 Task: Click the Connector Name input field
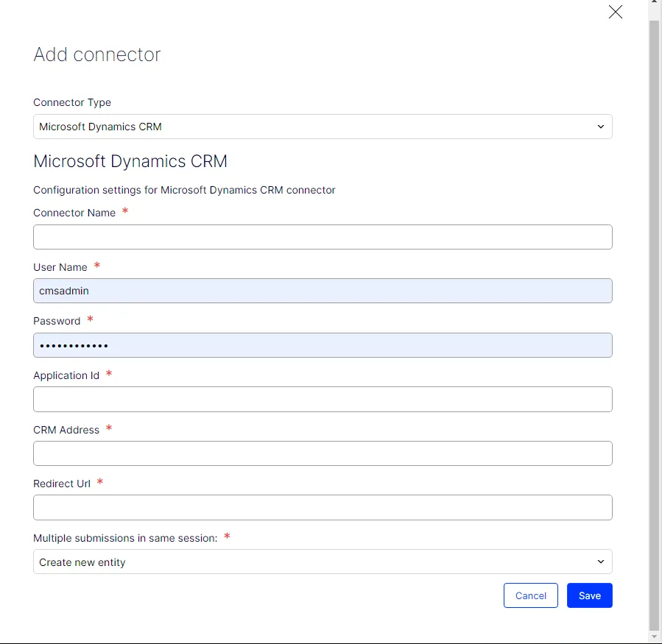pos(323,237)
